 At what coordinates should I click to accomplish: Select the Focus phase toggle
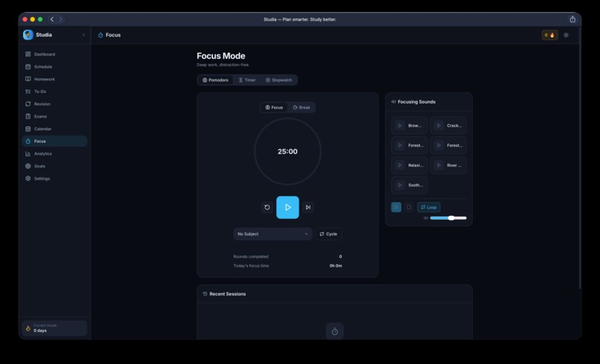(274, 107)
